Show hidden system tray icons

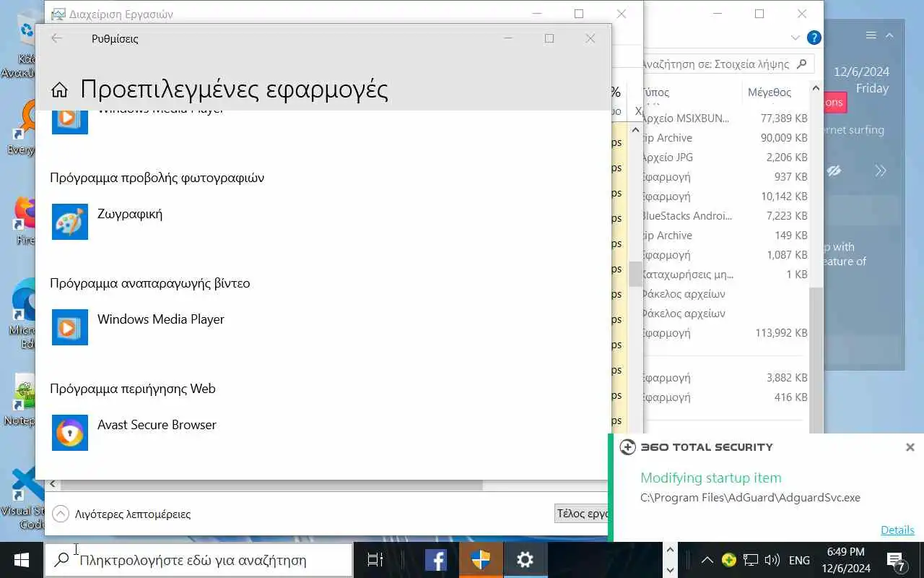[707, 560]
